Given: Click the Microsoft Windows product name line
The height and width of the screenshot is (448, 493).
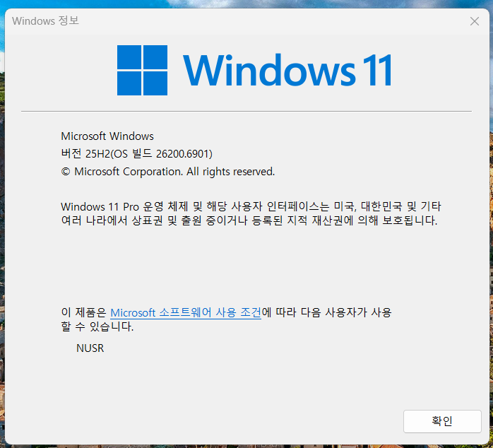Looking at the screenshot, I should coord(107,136).
